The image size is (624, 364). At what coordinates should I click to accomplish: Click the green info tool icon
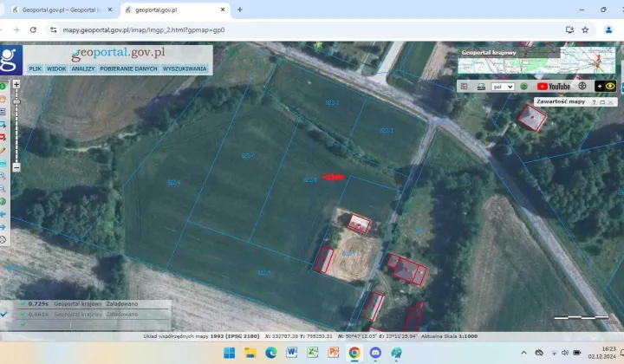pyautogui.click(x=3, y=86)
